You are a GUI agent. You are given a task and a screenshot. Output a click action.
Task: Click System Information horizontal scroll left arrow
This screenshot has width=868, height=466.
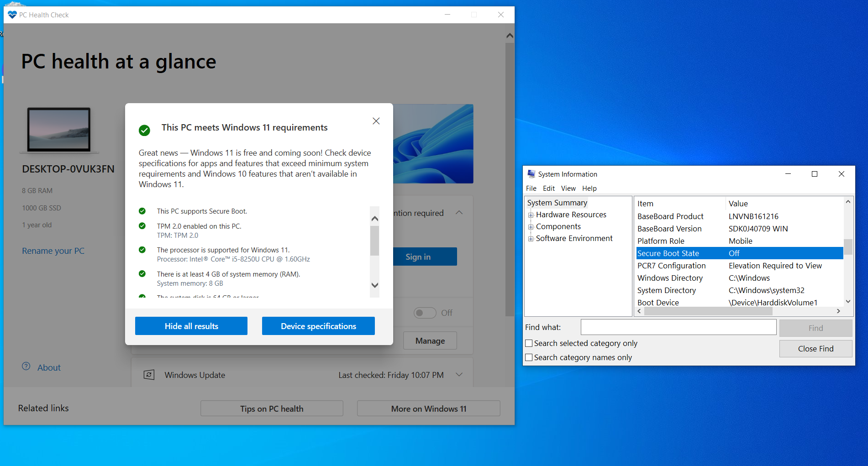click(639, 311)
